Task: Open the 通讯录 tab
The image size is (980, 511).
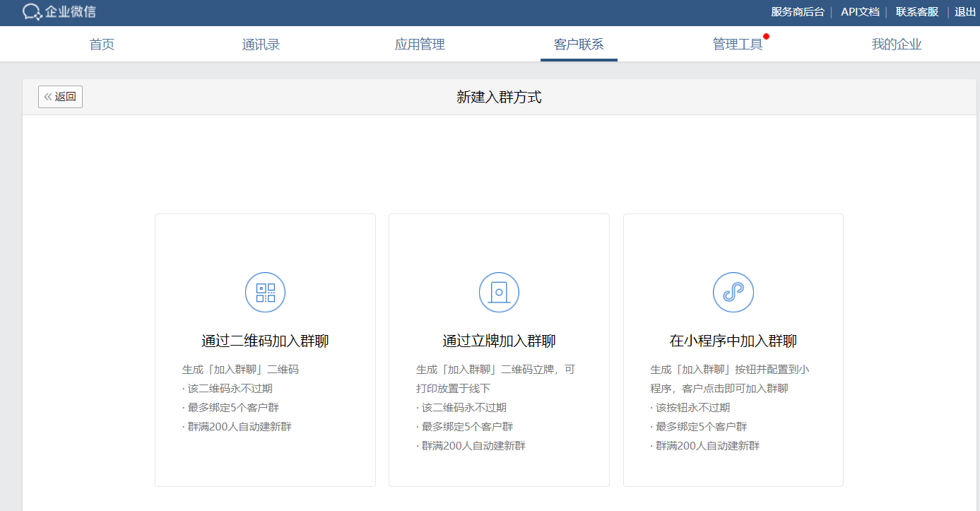Action: (x=261, y=45)
